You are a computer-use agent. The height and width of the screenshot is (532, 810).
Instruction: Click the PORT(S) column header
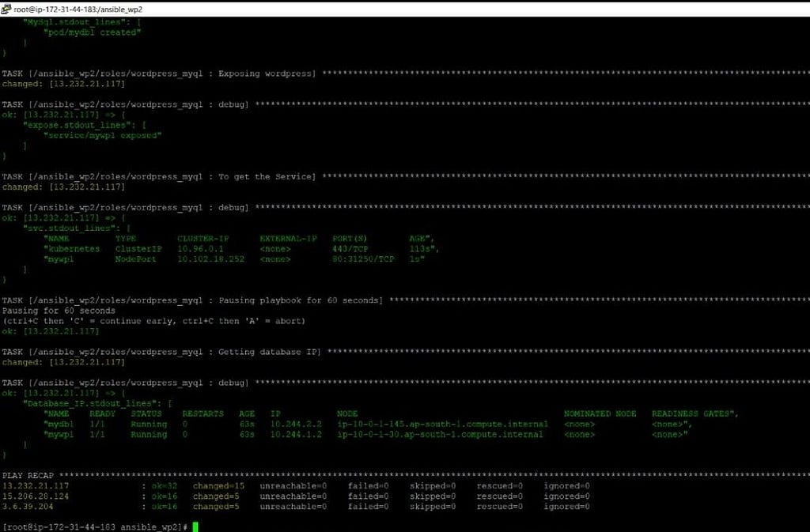click(350, 239)
